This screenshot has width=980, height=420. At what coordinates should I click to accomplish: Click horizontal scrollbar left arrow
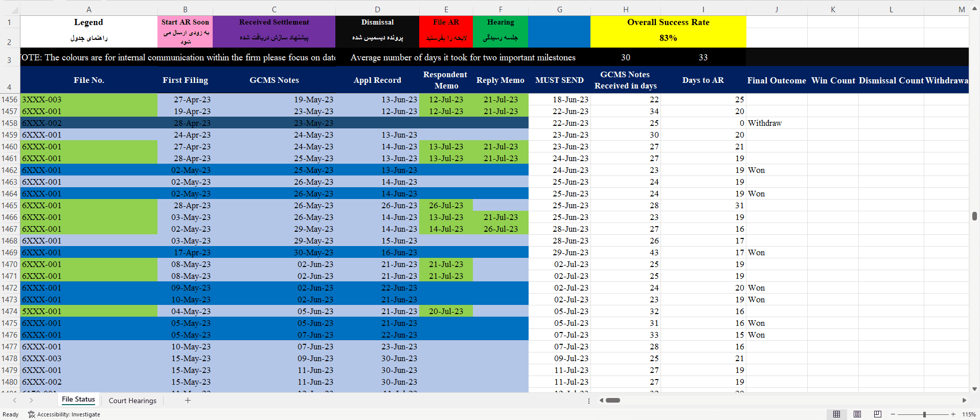click(x=601, y=401)
